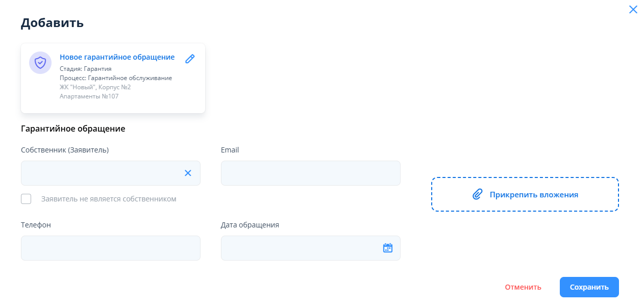The width and height of the screenshot is (644, 307).
Task: Open the calendar picker in Дата обращения
Action: click(x=388, y=248)
